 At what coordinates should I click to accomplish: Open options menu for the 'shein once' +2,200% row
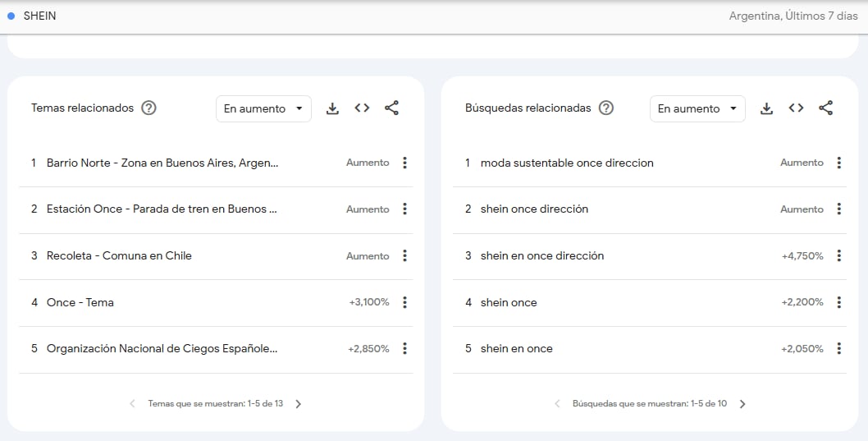pos(838,302)
